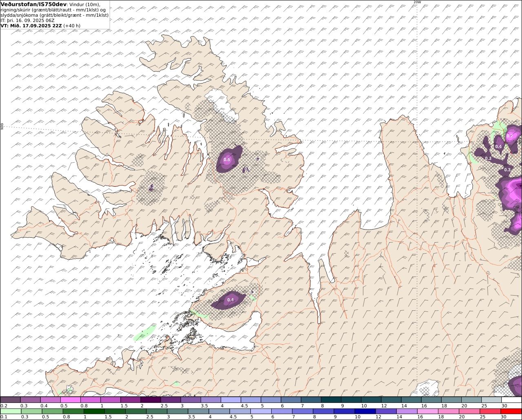Select dark green lower swatch between 1 and 1.5
The width and height of the screenshot is (522, 420).
(x=94, y=411)
